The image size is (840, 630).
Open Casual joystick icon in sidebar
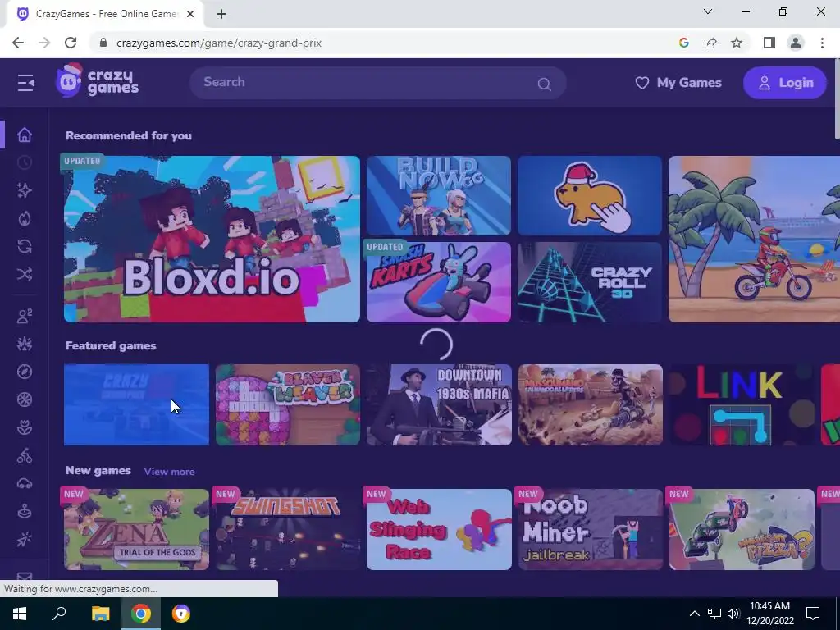pos(25,511)
